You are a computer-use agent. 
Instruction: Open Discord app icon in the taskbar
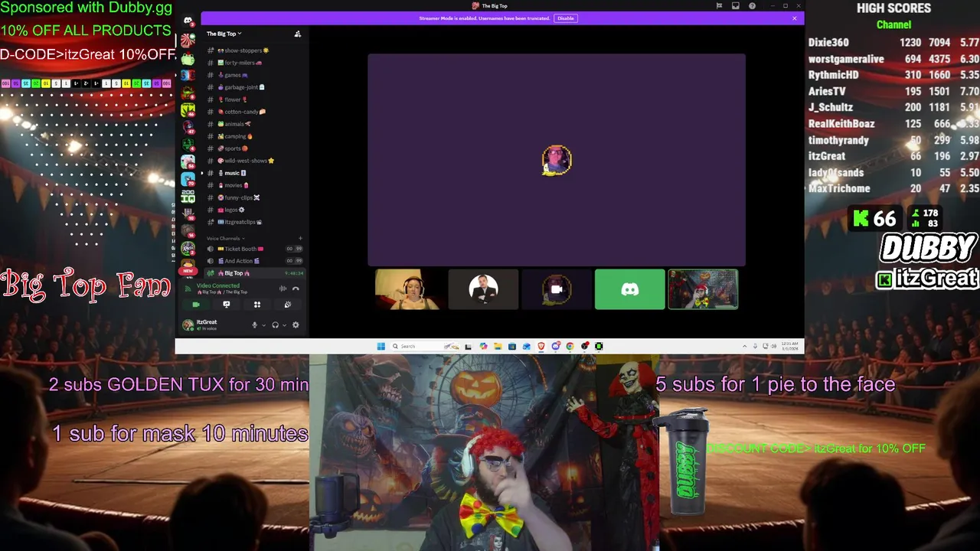tap(556, 346)
